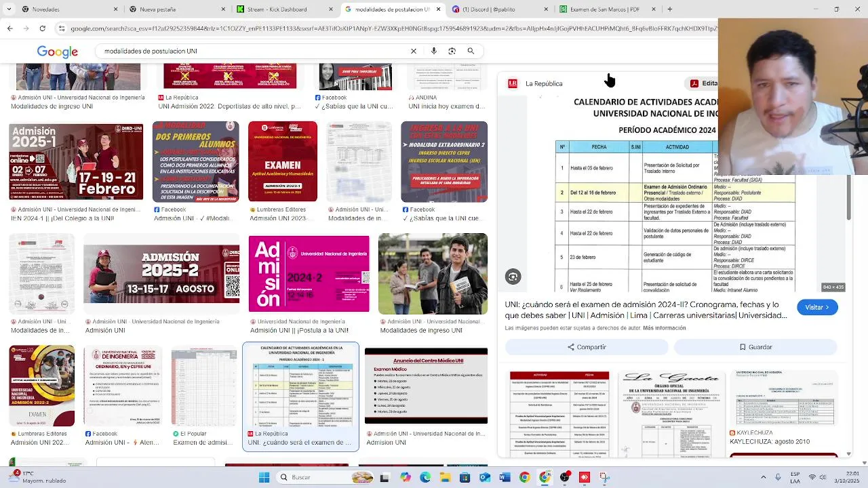Go back to previous page in Chrome
The width and height of the screenshot is (868, 488).
[x=9, y=28]
